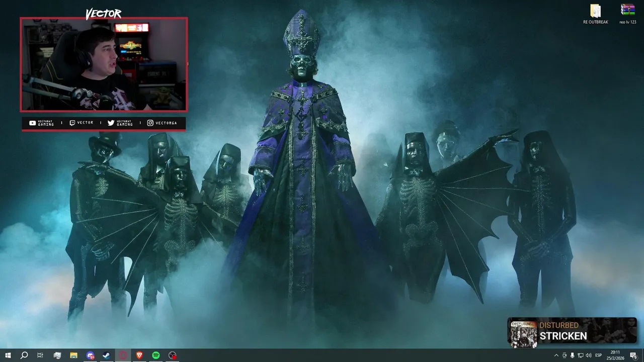644x362 pixels.
Task: Open the clock showing 20:11
Action: pos(615,355)
